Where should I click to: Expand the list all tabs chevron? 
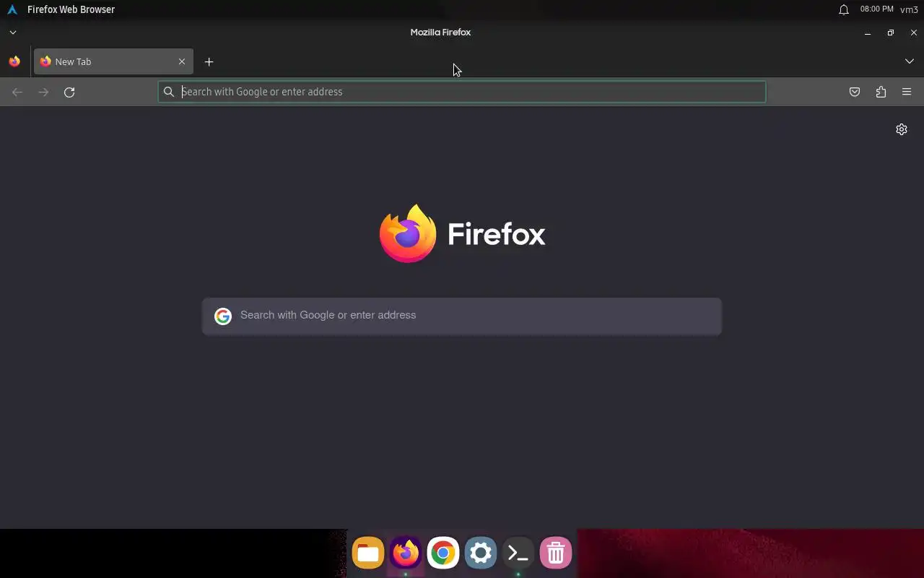coord(910,61)
